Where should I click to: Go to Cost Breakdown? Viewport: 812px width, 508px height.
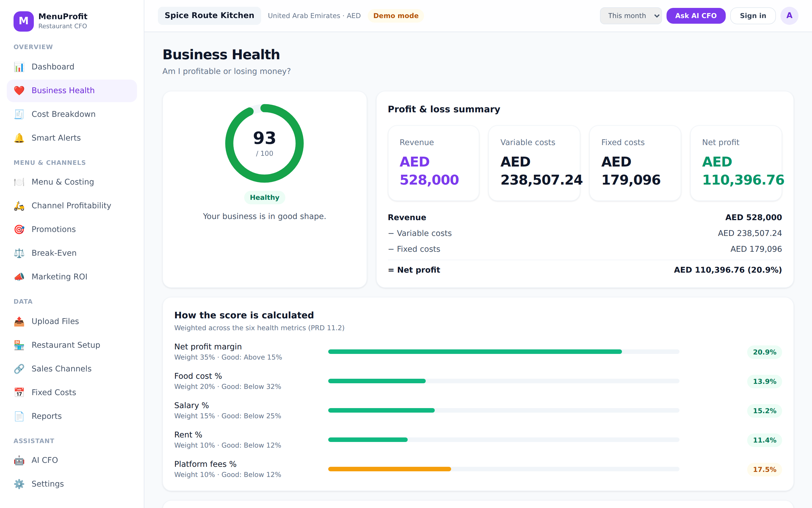tap(72, 114)
